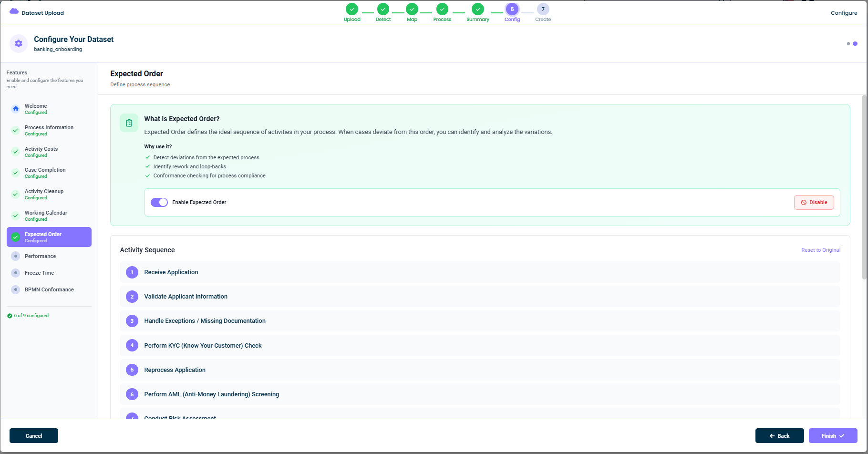
Task: Click the Upload step checkmark circle
Action: tap(352, 9)
